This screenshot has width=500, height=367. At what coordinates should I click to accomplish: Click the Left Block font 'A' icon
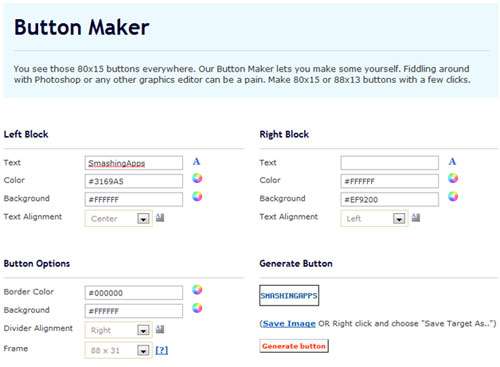click(196, 162)
